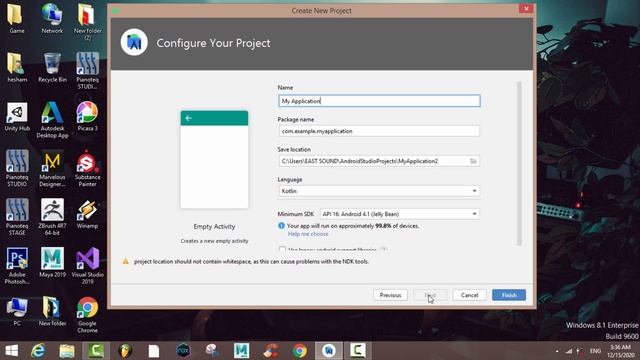Open File Explorer from the taskbar

point(67,351)
